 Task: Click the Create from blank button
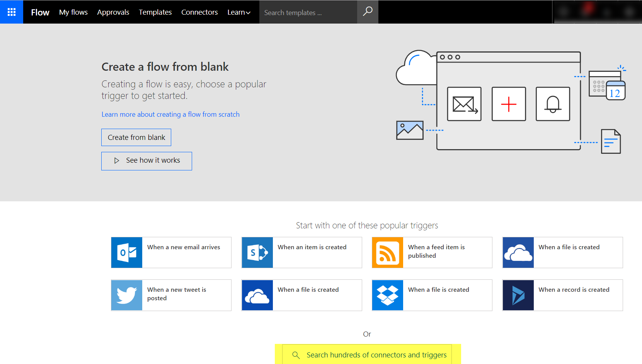tap(136, 137)
